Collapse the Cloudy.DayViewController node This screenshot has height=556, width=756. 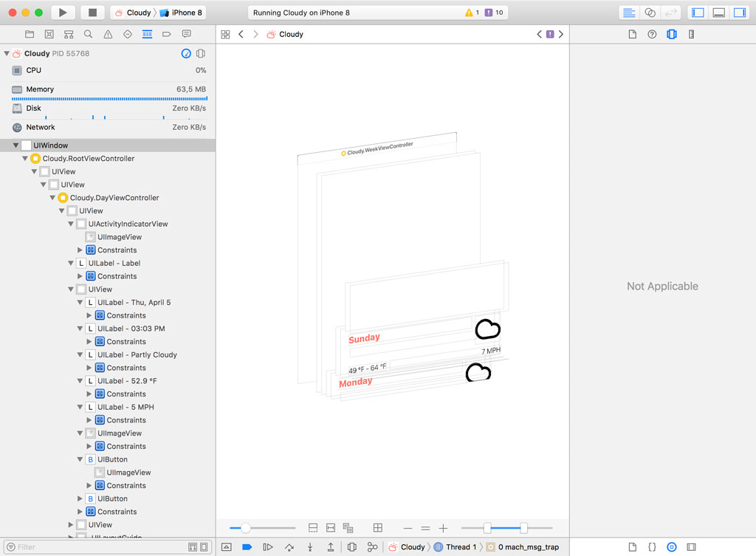[52, 197]
